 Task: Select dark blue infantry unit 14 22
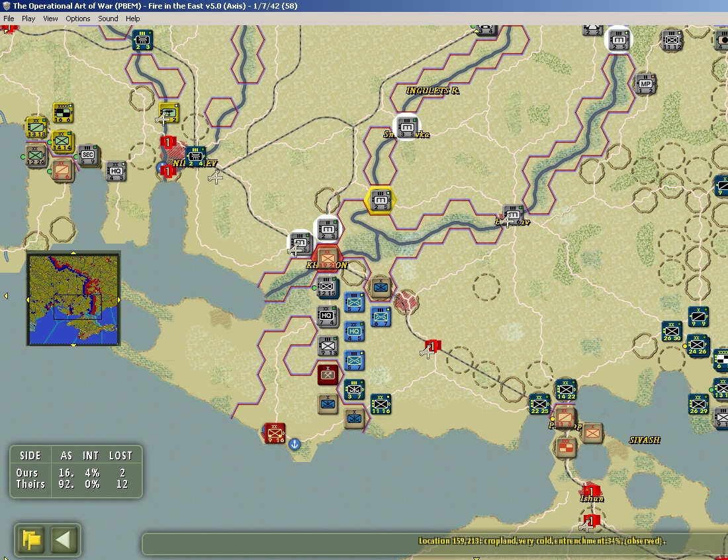click(x=566, y=390)
